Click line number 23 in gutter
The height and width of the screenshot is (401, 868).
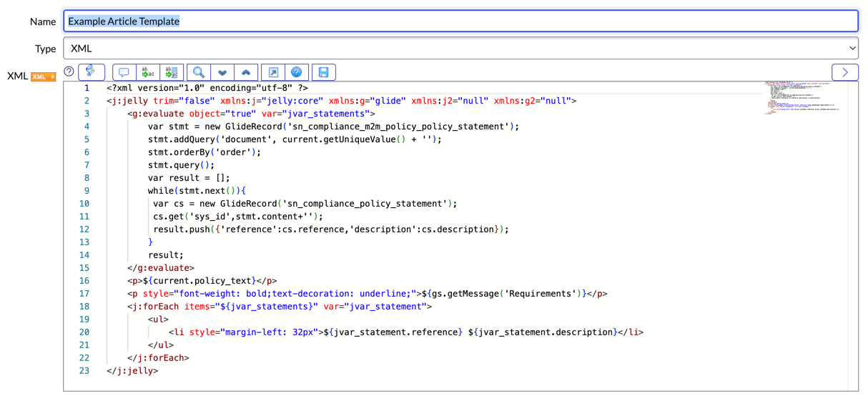84,371
